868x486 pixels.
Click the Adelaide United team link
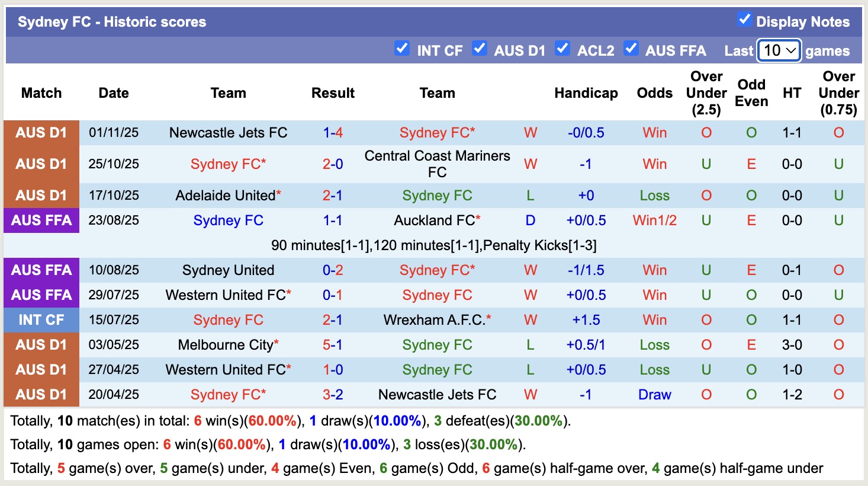click(225, 195)
